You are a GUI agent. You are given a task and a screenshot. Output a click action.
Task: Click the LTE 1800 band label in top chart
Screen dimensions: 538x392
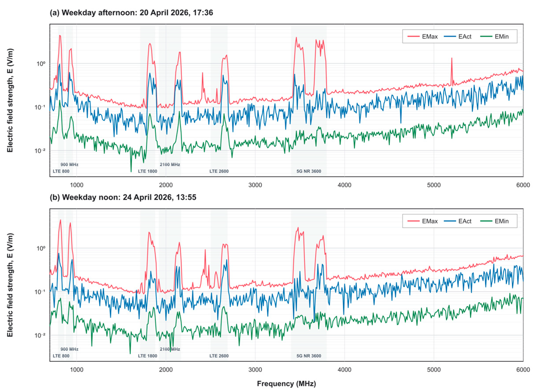(x=148, y=171)
